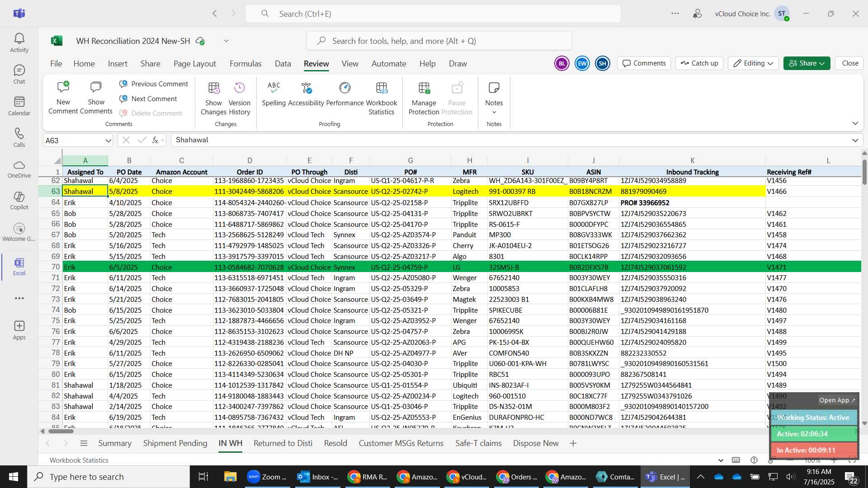Image resolution: width=868 pixels, height=488 pixels.
Task: Open Teams settings and more ellipsis
Action: [x=675, y=14]
